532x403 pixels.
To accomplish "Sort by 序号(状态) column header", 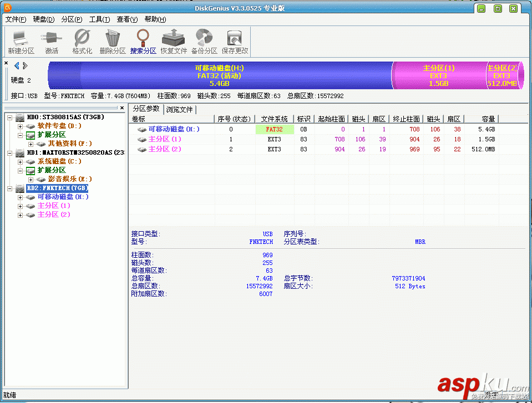I will [x=235, y=119].
